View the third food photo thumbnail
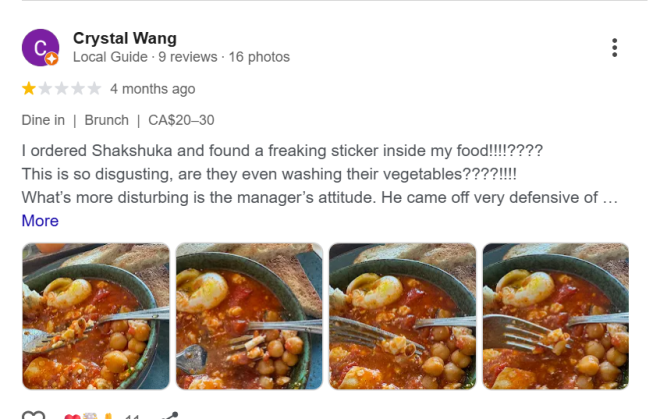Image resolution: width=660 pixels, height=419 pixels. (402, 316)
